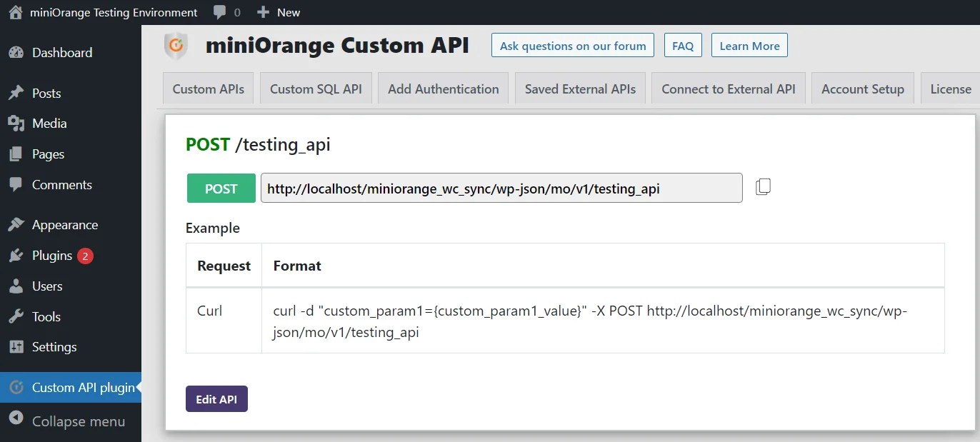Image resolution: width=980 pixels, height=442 pixels.
Task: Click Ask questions on our forum
Action: [x=572, y=45]
